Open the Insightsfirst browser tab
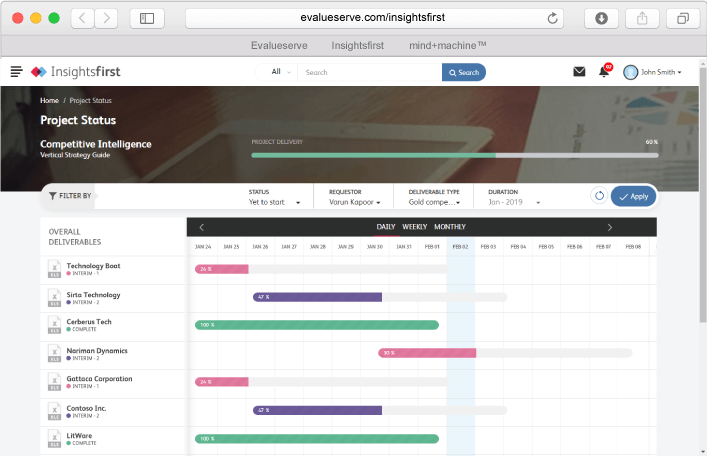The height and width of the screenshot is (456, 707). [358, 46]
